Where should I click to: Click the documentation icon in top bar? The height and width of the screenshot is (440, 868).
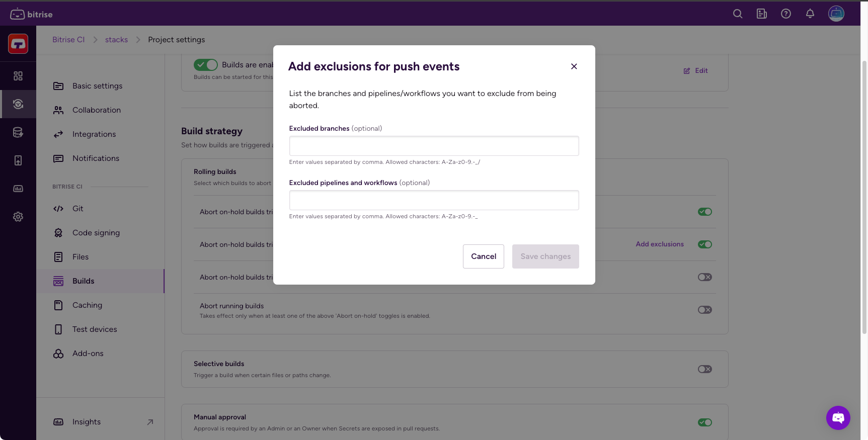(x=762, y=14)
